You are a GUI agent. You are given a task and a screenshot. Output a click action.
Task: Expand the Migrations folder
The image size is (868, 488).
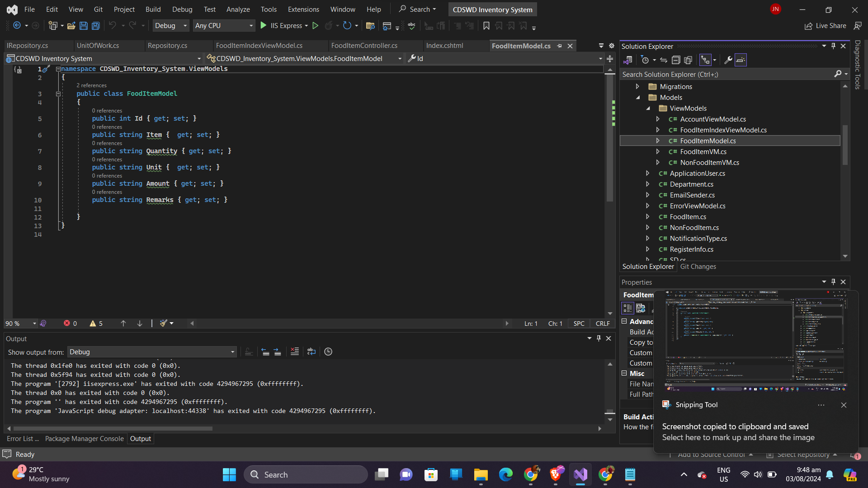coord(637,87)
